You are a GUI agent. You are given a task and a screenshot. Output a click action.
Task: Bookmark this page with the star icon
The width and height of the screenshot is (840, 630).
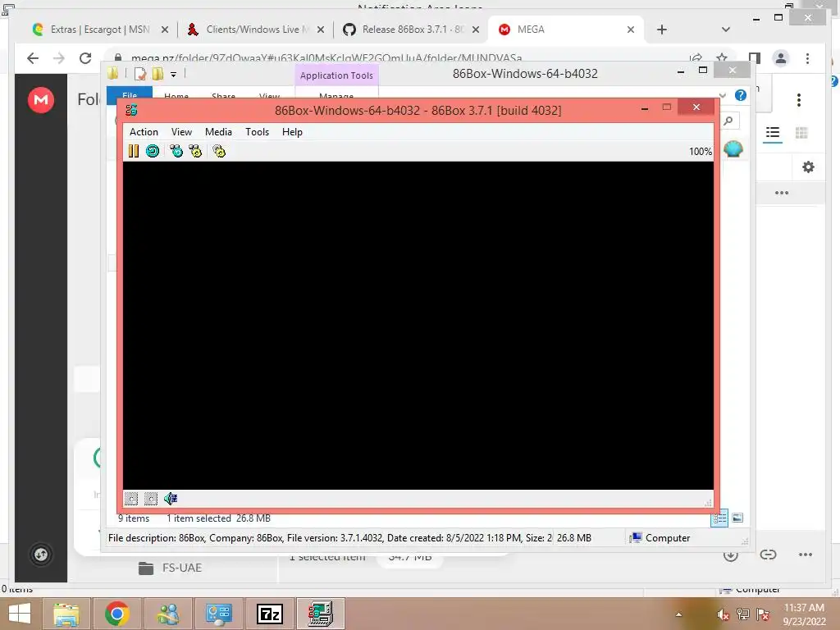(x=722, y=58)
